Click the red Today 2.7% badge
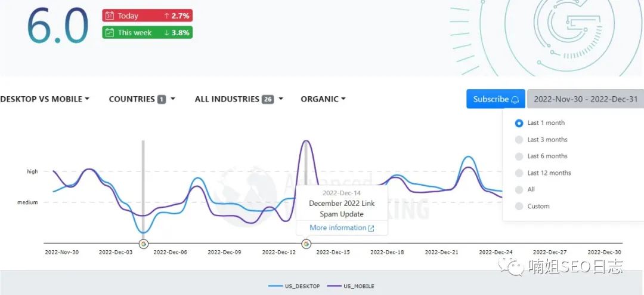 147,16
